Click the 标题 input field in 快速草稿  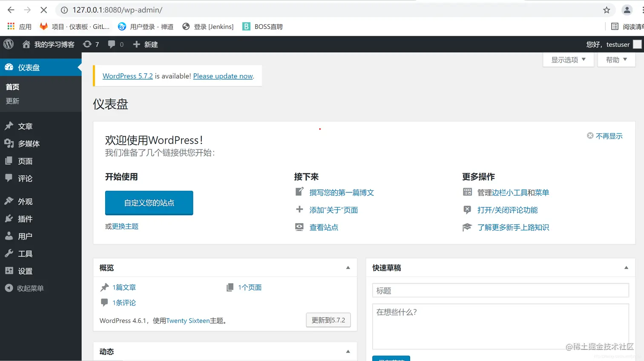pyautogui.click(x=500, y=290)
